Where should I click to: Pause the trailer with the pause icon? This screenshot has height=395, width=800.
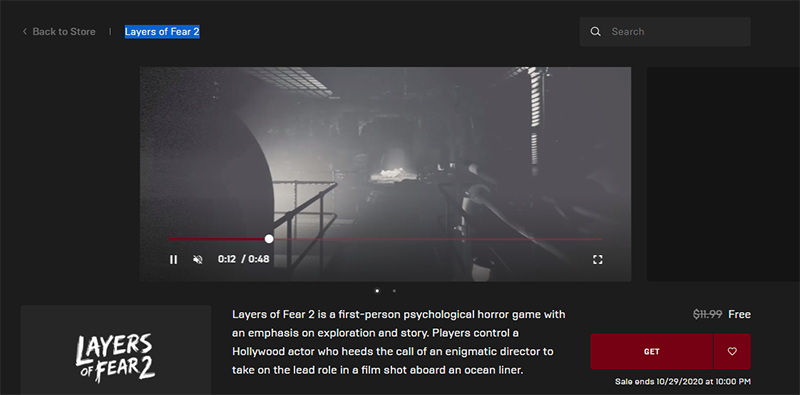(x=173, y=259)
